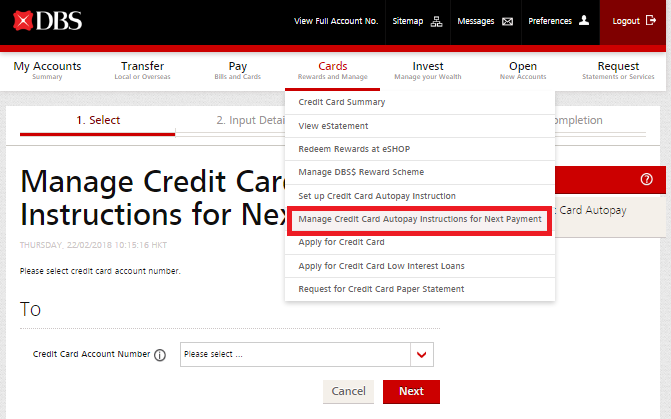The height and width of the screenshot is (419, 671).
Task: Select the '1. Select' step tab
Action: pyautogui.click(x=98, y=120)
